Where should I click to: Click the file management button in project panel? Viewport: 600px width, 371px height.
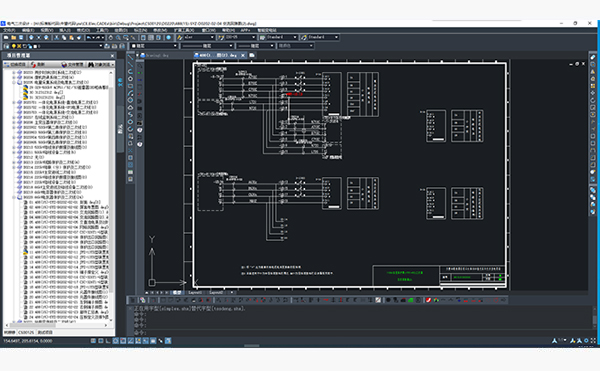coord(73,65)
